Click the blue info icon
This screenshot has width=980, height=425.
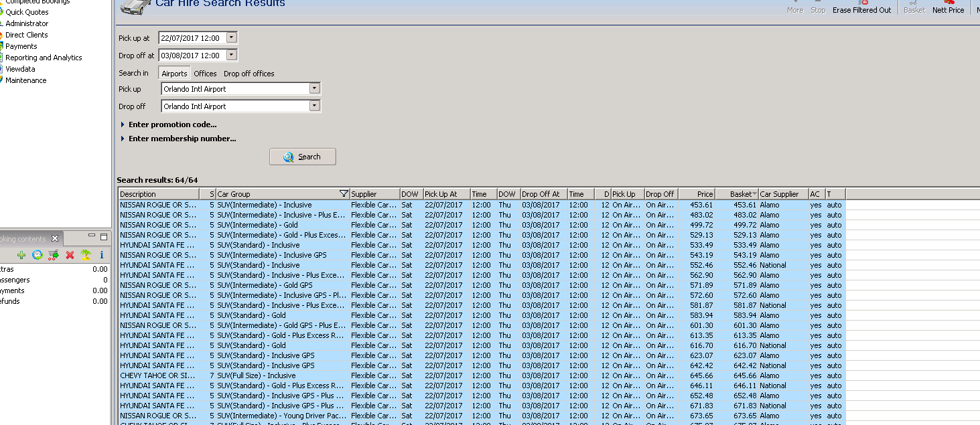(101, 255)
